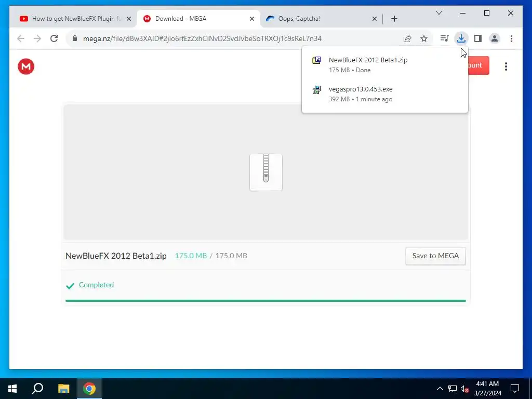Click the browser forward arrow

pos(37,38)
